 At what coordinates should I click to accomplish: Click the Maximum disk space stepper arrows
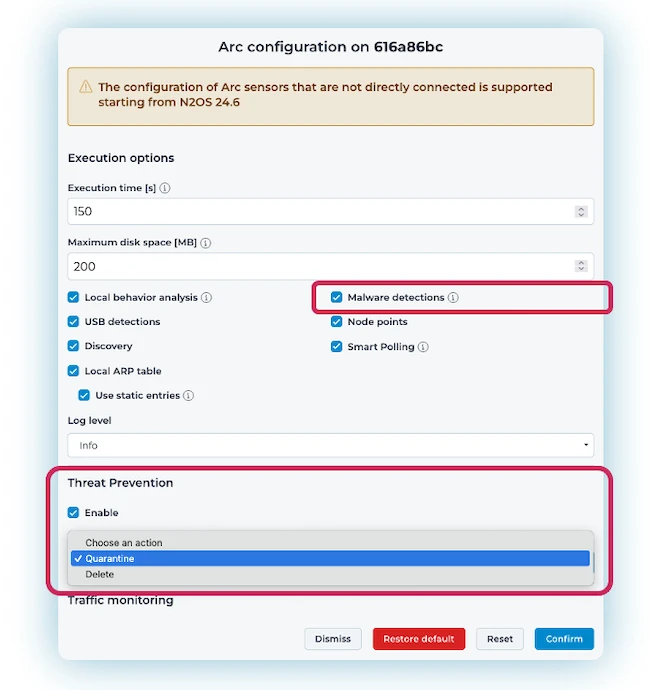coord(581,266)
